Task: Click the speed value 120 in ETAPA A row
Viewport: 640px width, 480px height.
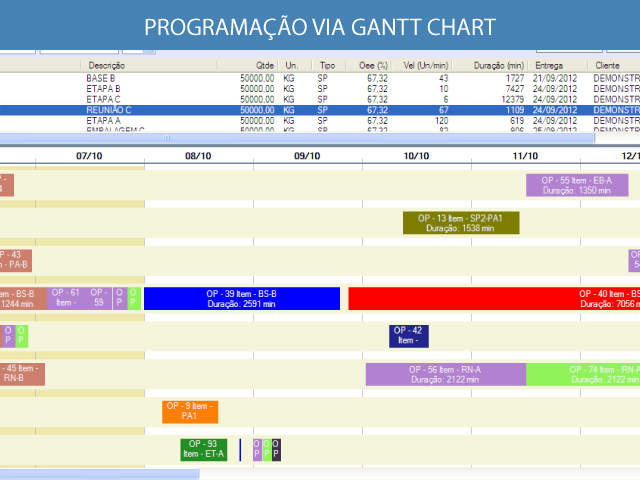Action: coord(441,121)
